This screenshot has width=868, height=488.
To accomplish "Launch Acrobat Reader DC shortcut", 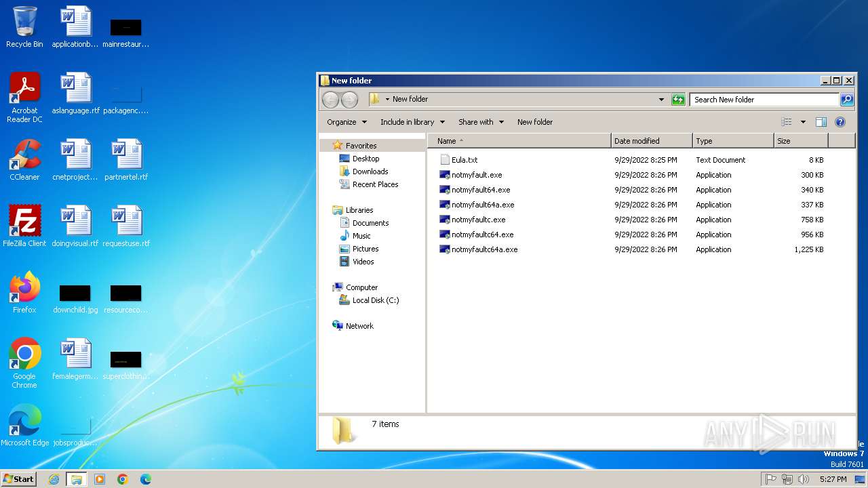I will (24, 97).
